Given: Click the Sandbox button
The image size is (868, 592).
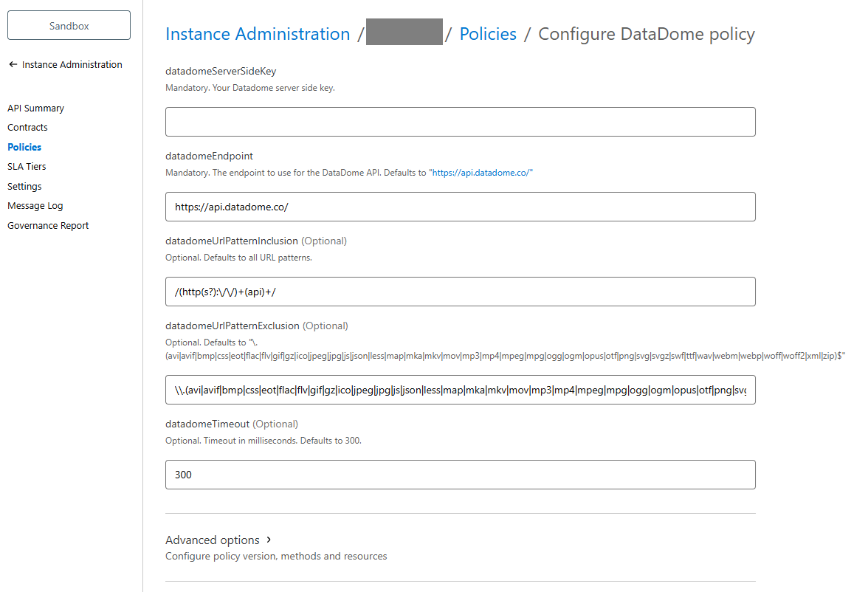Looking at the screenshot, I should 69,26.
